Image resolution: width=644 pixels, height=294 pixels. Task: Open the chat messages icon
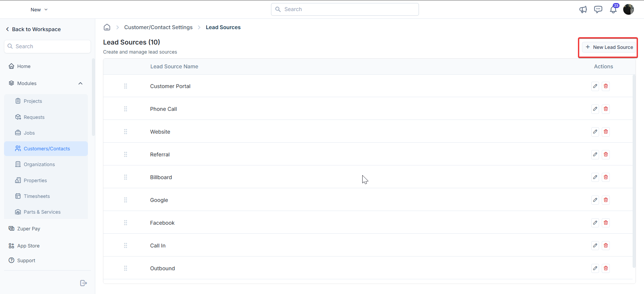click(x=598, y=9)
